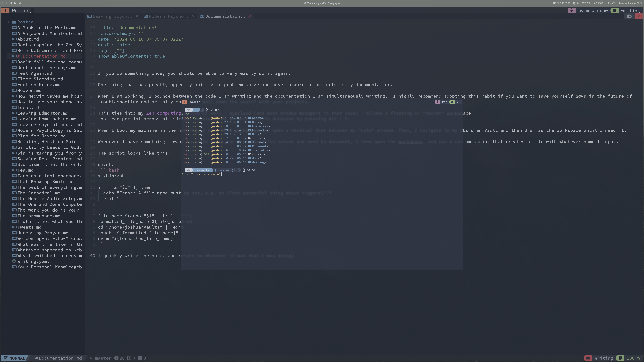
Task: Open Feel Again.md
Action: (x=35, y=73)
